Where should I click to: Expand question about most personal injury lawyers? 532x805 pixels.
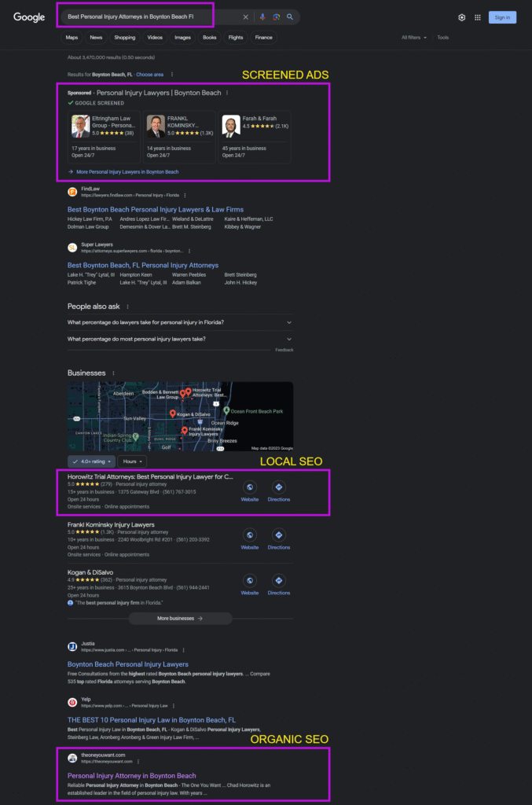click(180, 339)
